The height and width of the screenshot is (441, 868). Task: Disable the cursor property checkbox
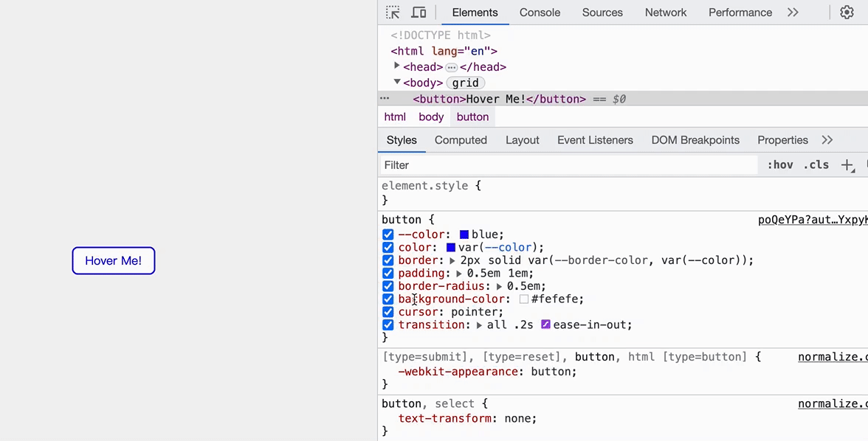[x=388, y=312]
